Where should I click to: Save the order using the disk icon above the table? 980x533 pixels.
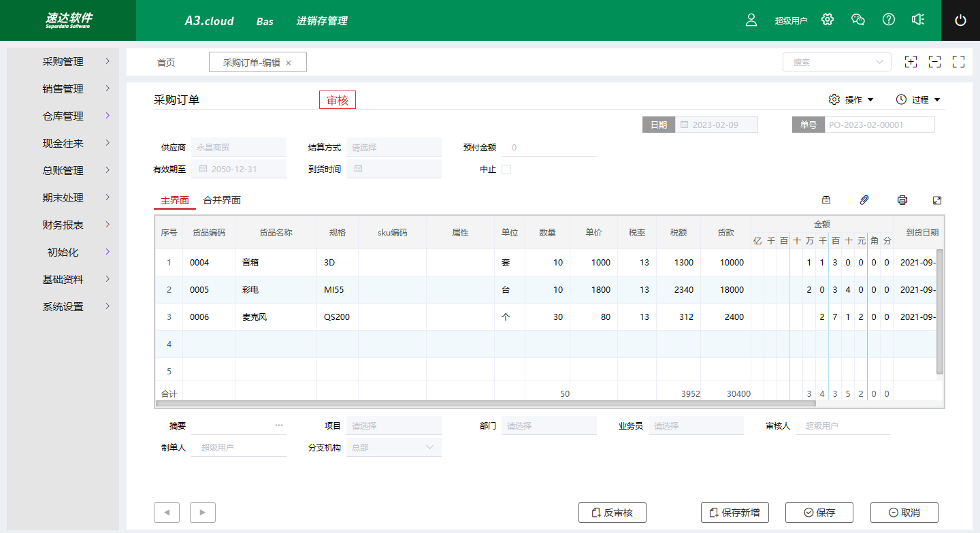pos(826,200)
